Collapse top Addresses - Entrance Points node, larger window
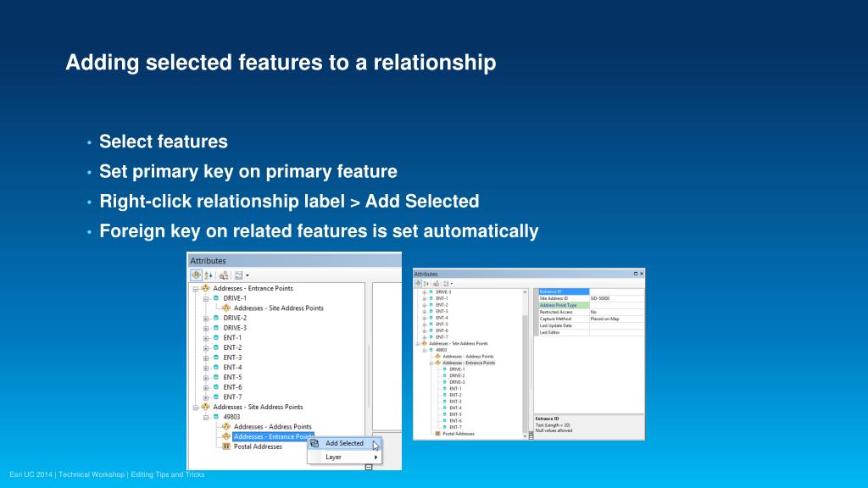The width and height of the screenshot is (868, 488). point(196,289)
